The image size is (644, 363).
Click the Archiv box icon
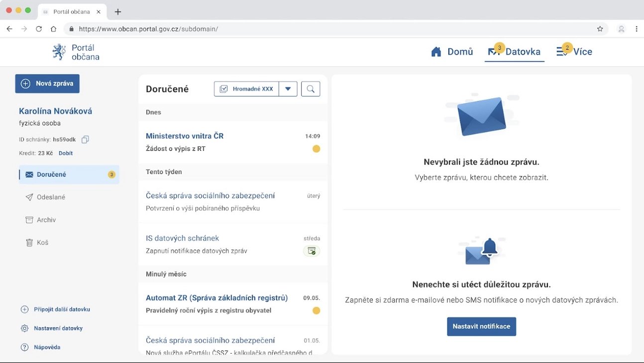(x=29, y=220)
